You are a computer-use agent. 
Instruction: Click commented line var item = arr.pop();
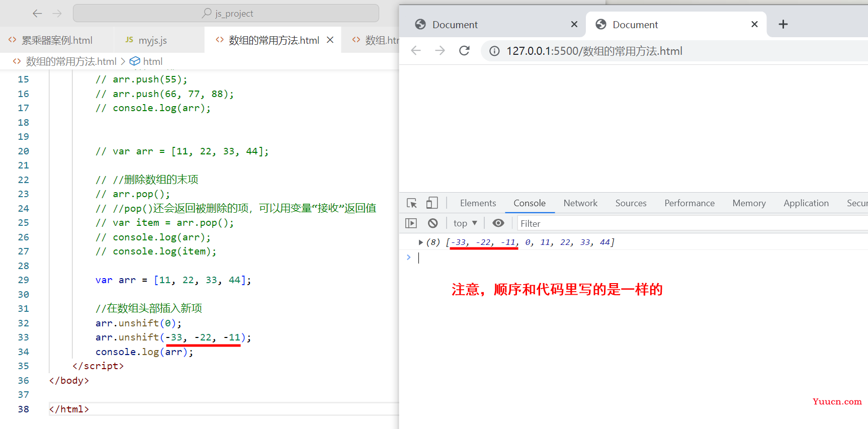click(x=164, y=223)
